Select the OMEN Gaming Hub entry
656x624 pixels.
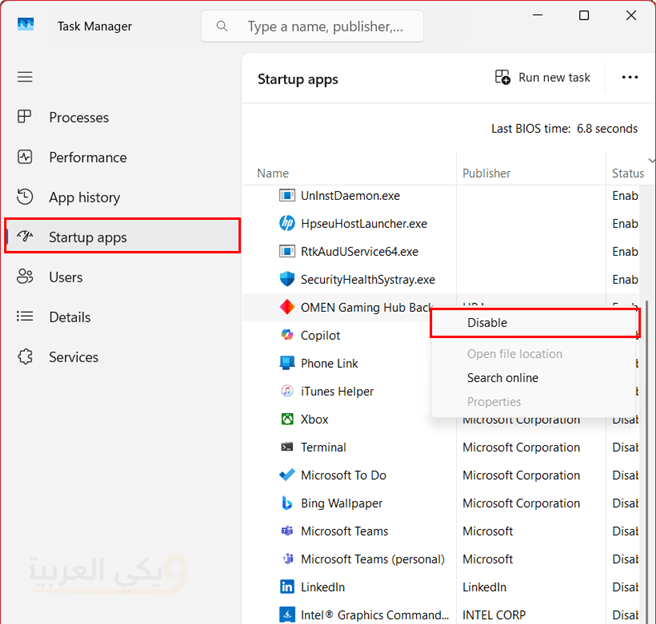(366, 307)
